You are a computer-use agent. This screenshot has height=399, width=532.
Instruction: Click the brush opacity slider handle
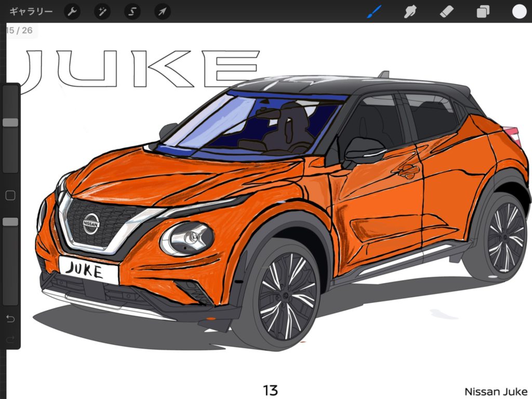[x=10, y=222]
